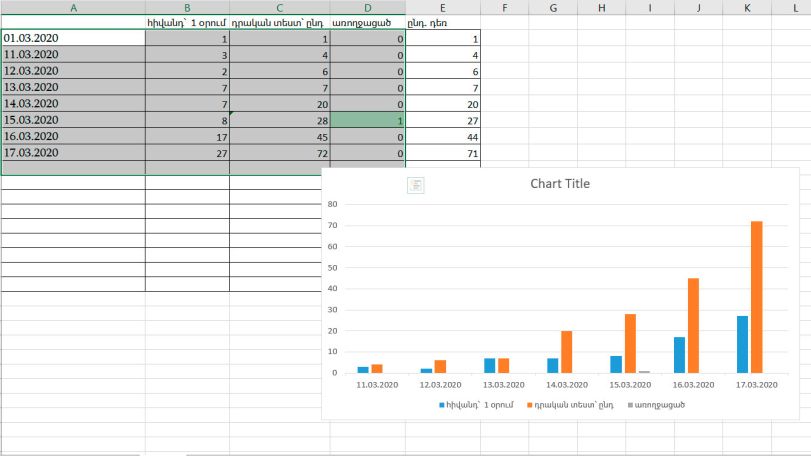Click the Chart Title text
The height and width of the screenshot is (456, 811).
560,184
